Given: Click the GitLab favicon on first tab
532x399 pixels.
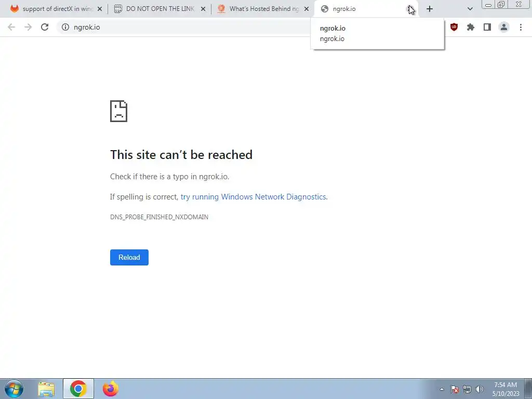Looking at the screenshot, I should pyautogui.click(x=14, y=9).
